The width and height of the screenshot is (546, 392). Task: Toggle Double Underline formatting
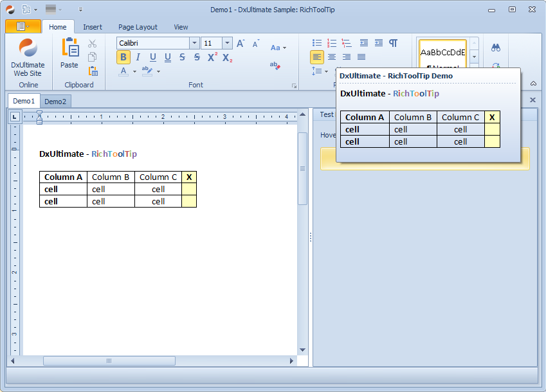coord(167,57)
